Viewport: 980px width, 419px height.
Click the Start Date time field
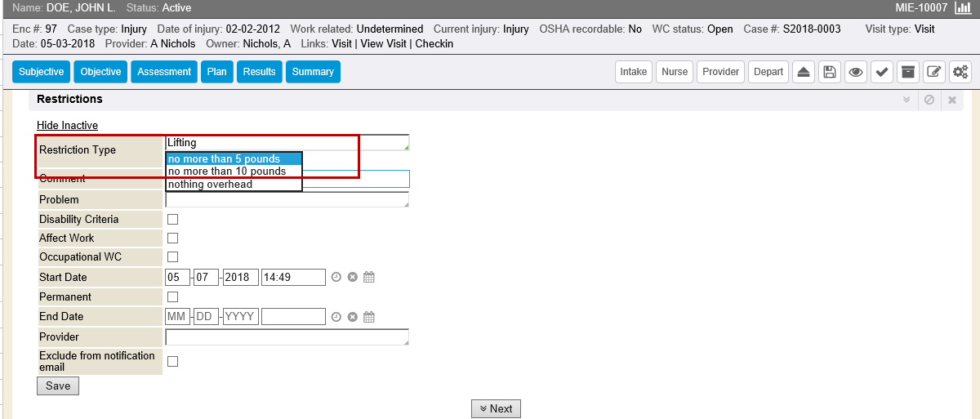tap(293, 278)
